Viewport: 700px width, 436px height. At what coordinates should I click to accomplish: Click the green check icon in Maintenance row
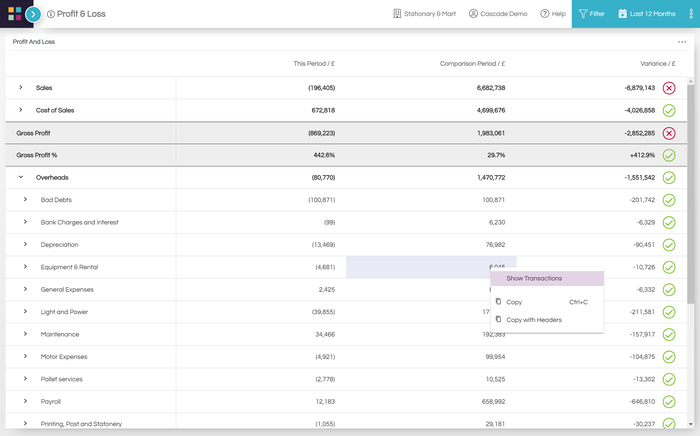pyautogui.click(x=669, y=335)
